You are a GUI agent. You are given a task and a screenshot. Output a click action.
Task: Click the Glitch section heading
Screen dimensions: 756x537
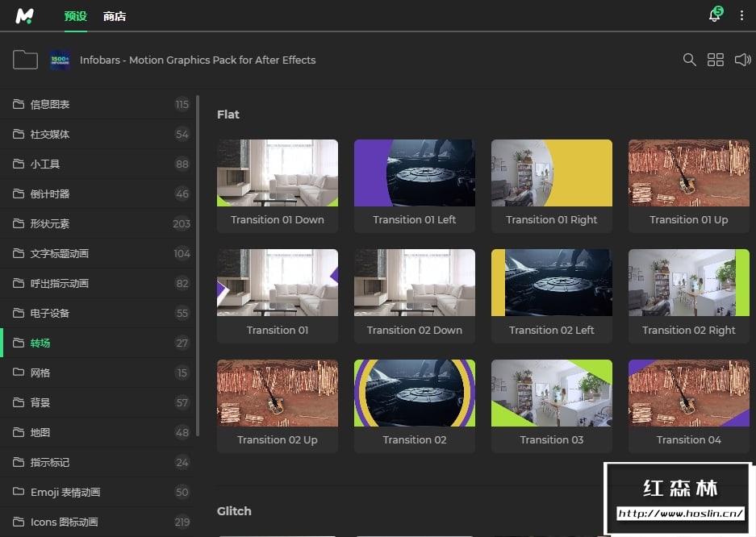click(234, 511)
